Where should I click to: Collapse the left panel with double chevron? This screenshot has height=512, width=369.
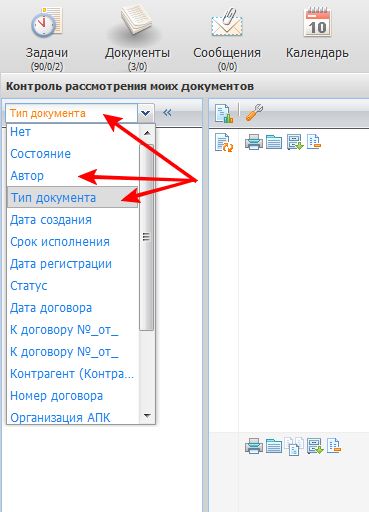[167, 113]
